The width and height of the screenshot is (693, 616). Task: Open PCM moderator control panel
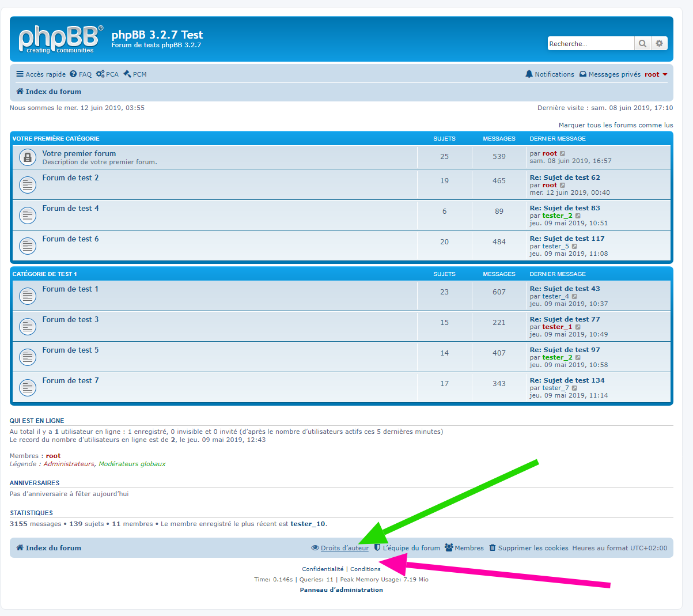click(x=135, y=74)
